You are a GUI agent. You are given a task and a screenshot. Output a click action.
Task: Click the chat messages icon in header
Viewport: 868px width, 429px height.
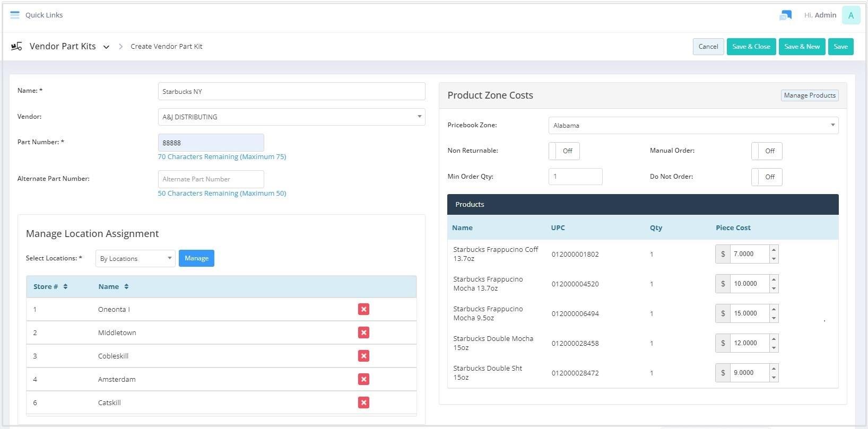click(x=785, y=15)
